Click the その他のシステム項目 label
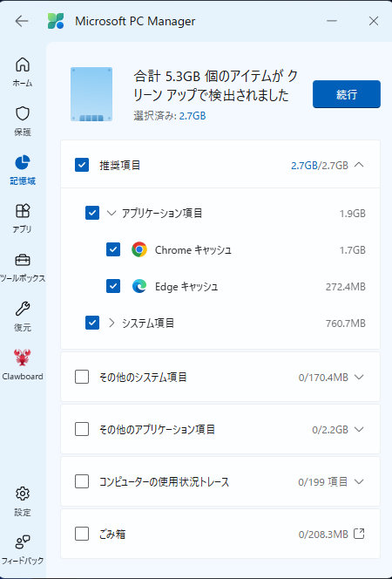 coord(143,377)
